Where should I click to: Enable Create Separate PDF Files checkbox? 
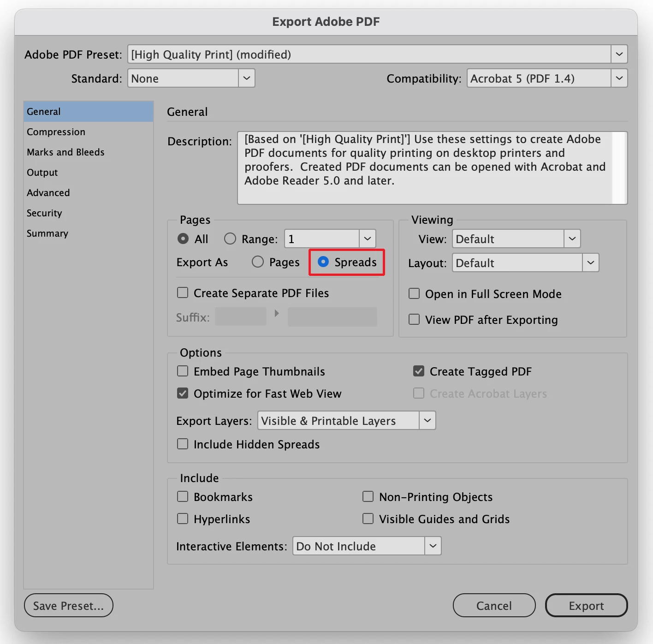(x=183, y=293)
